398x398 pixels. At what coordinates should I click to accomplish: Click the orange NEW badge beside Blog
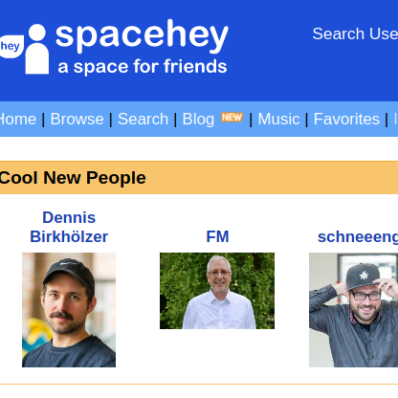click(232, 117)
